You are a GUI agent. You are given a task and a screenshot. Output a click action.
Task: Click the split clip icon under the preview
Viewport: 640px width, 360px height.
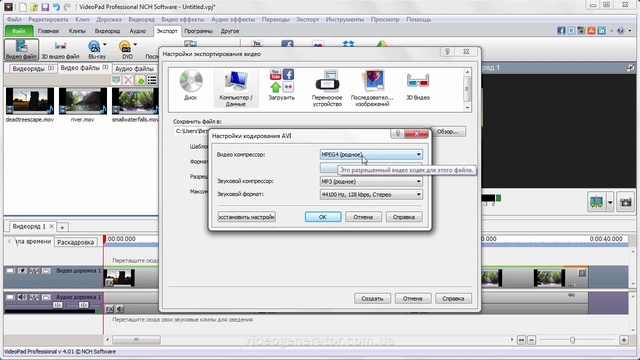(x=596, y=202)
